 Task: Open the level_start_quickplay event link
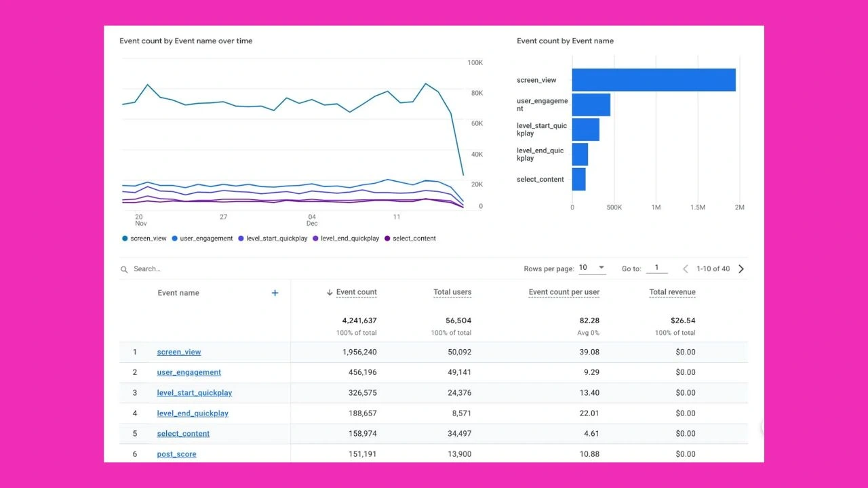[195, 393]
